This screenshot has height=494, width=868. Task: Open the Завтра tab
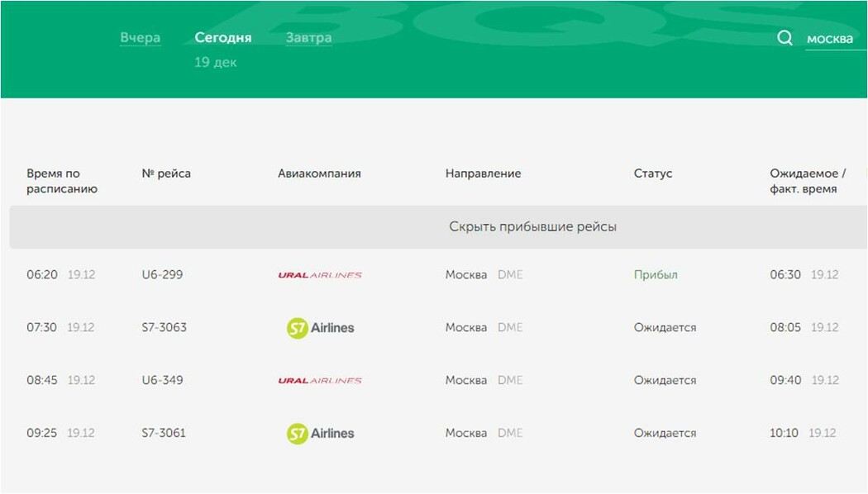tap(308, 38)
